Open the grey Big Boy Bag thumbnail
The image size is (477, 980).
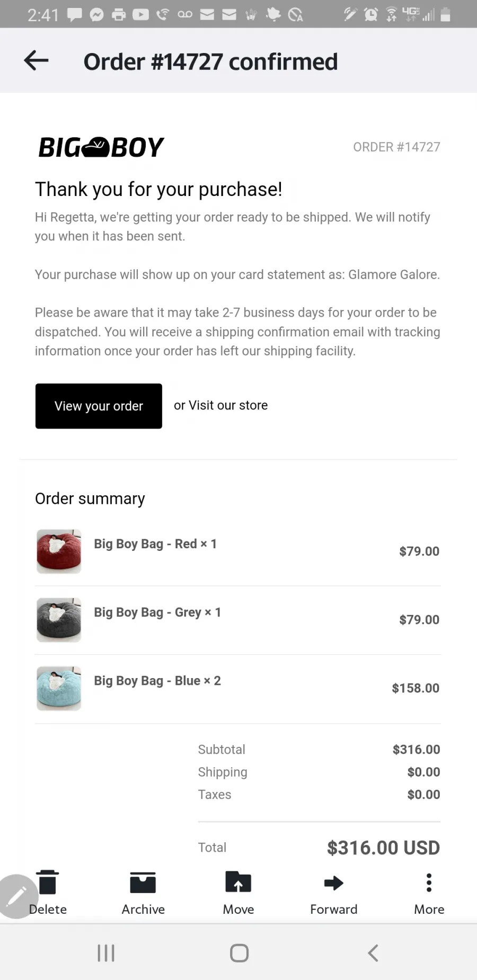click(59, 620)
